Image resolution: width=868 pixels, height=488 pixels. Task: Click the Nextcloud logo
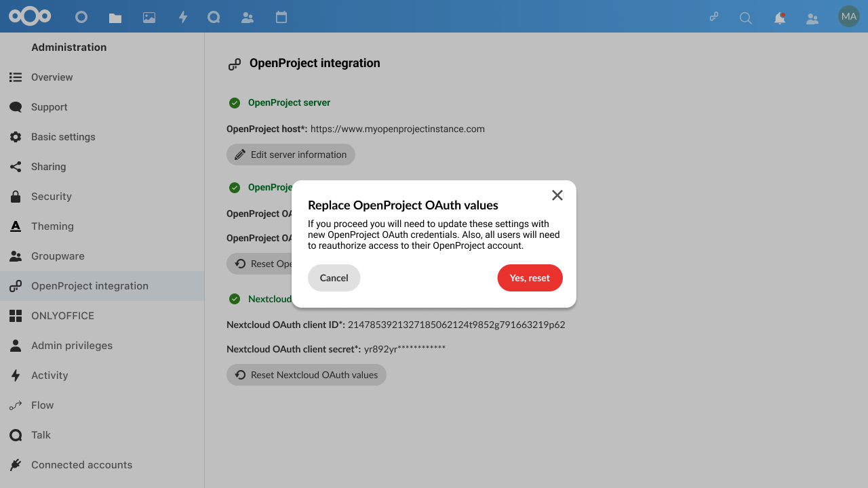tap(30, 16)
